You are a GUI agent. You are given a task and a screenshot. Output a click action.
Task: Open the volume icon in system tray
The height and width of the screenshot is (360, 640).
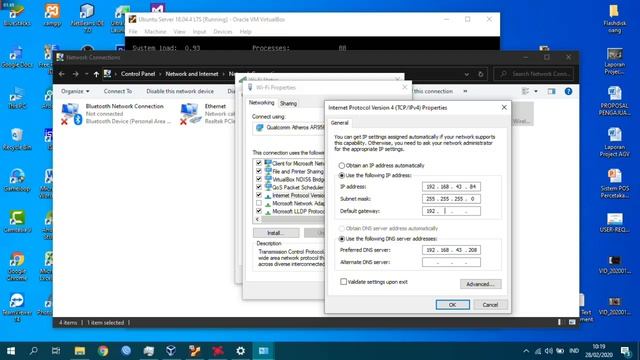(x=549, y=351)
